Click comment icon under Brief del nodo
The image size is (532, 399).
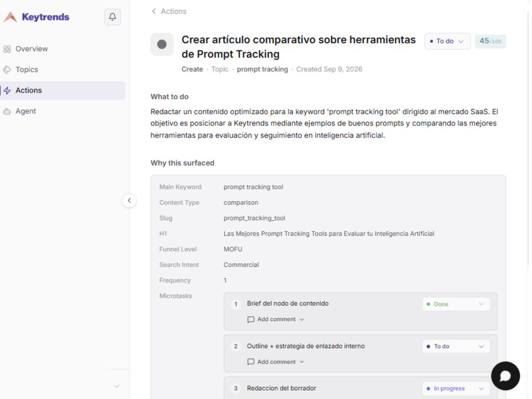click(251, 320)
